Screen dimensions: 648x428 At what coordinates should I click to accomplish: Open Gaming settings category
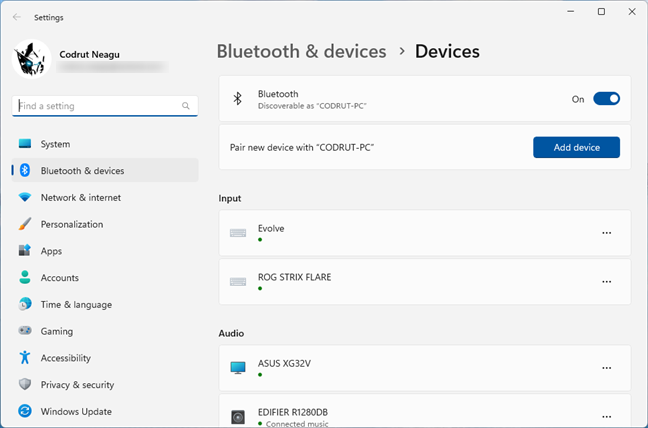point(105,331)
